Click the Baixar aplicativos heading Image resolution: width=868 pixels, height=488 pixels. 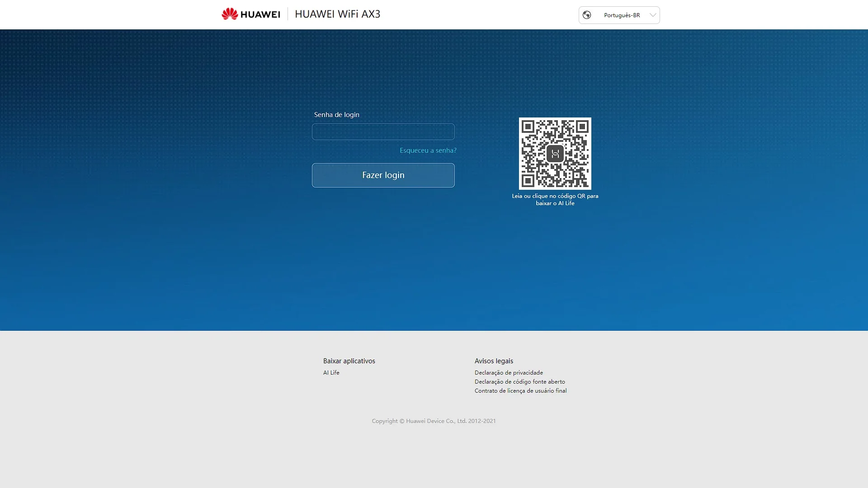tap(349, 361)
